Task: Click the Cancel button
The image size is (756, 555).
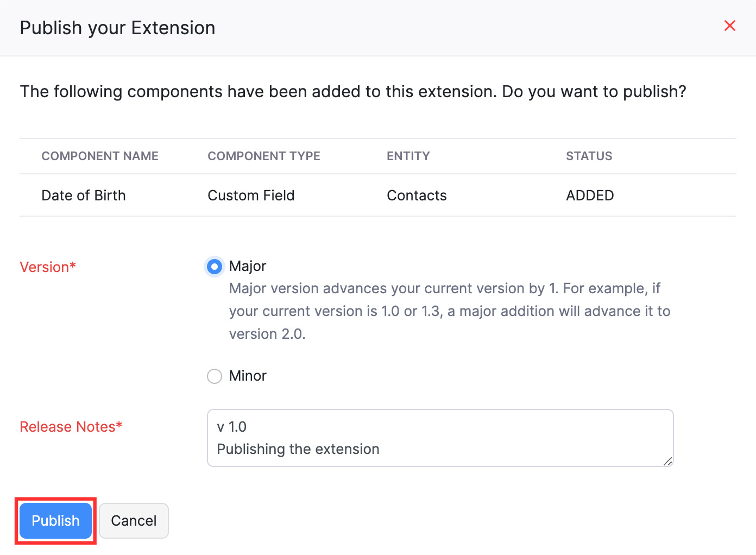Action: click(134, 520)
